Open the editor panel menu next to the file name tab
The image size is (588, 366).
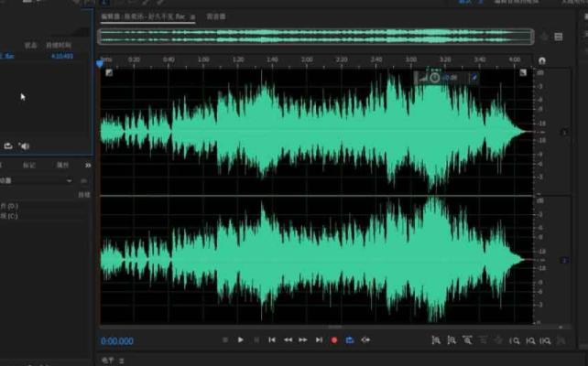click(193, 16)
